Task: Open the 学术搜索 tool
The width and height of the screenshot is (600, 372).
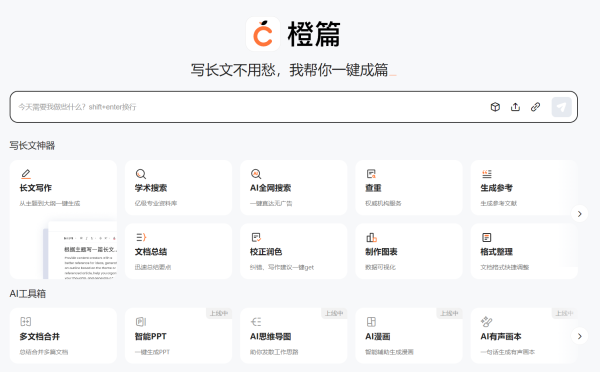Action: [x=178, y=188]
